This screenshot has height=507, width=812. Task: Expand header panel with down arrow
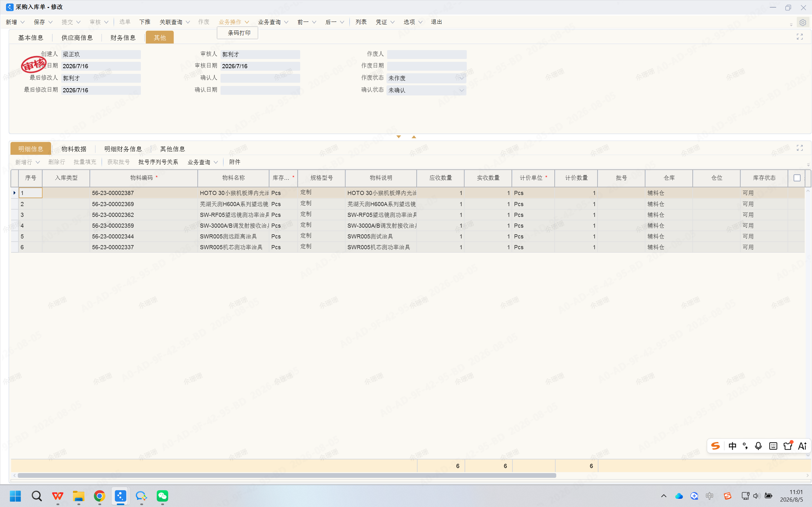point(399,137)
